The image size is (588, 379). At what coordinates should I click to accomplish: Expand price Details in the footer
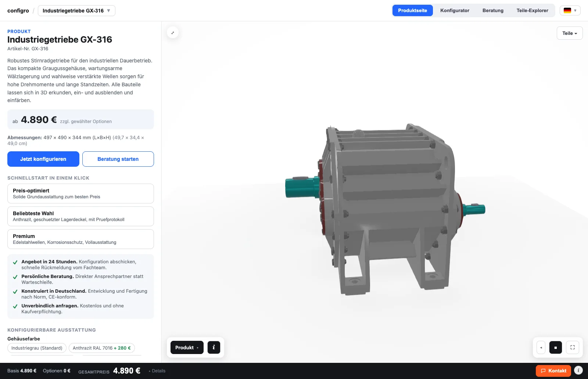coord(157,371)
